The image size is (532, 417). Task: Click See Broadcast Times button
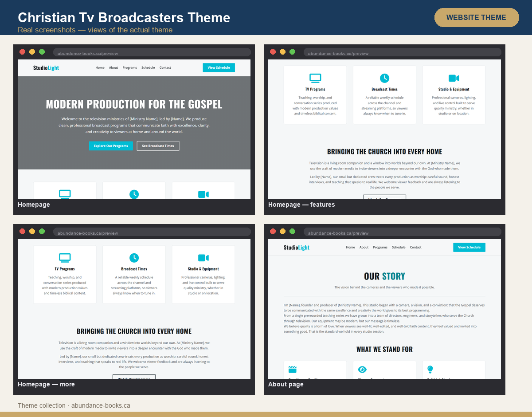pos(158,146)
